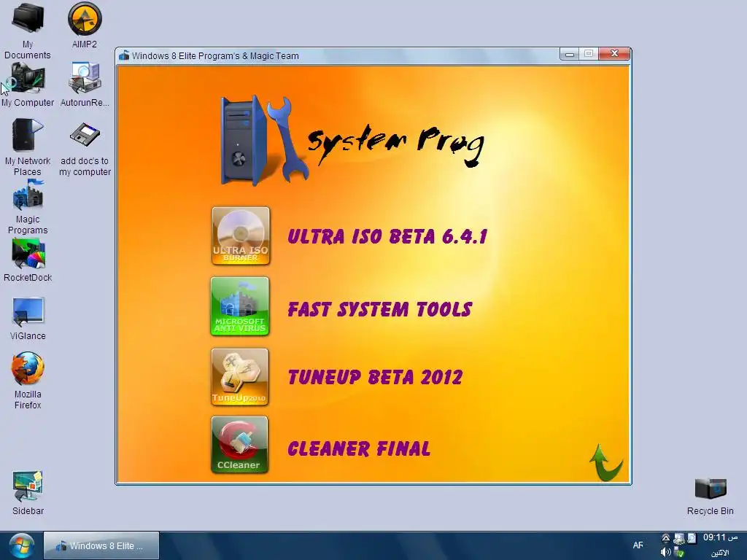This screenshot has height=560, width=747.
Task: Select the Ultra ISO Beta 6.4.1 label
Action: [x=387, y=236]
